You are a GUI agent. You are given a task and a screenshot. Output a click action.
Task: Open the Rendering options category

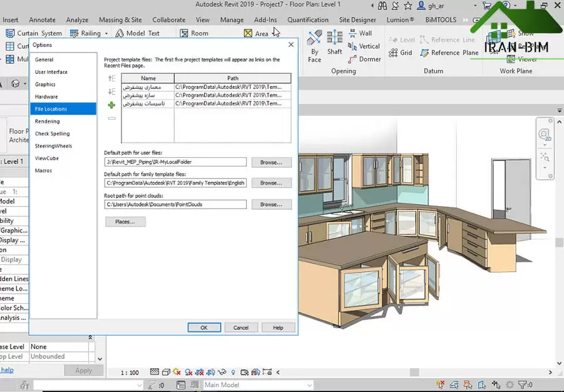pyautogui.click(x=48, y=121)
